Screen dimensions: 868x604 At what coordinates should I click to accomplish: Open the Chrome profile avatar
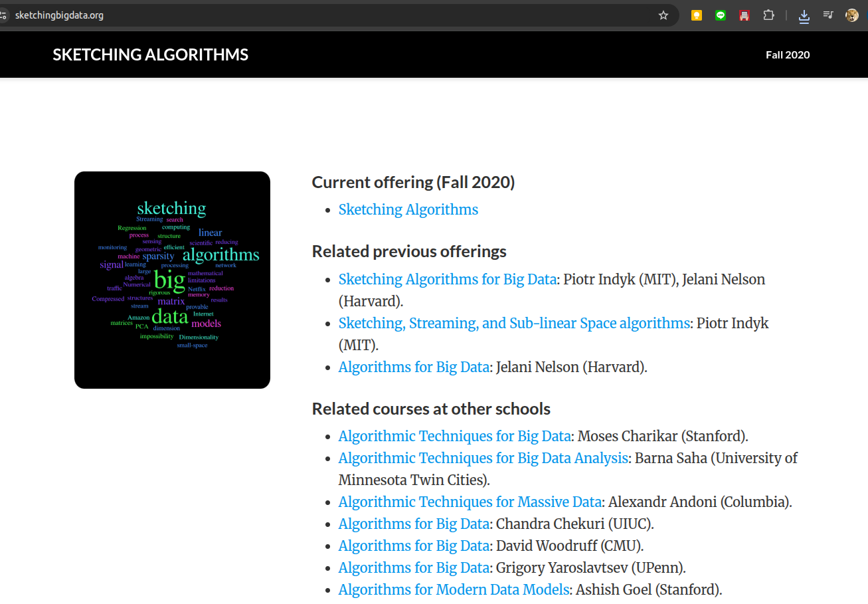(x=852, y=15)
